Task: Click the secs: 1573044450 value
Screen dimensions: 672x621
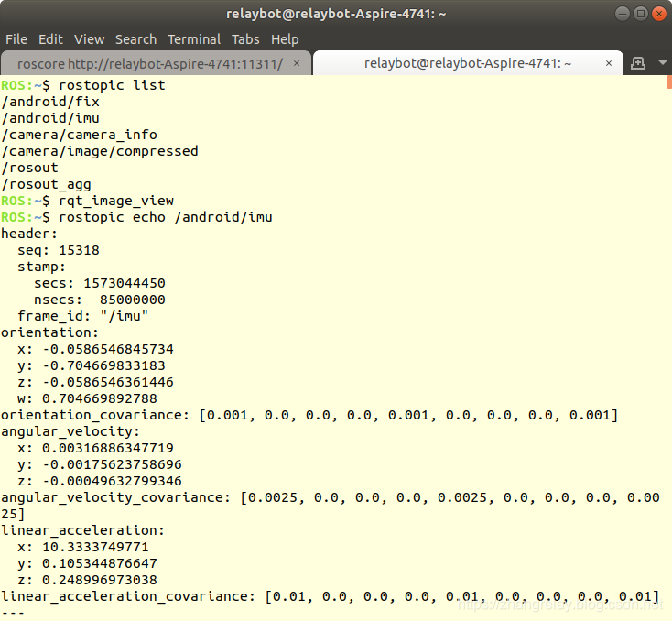Action: coord(125,283)
